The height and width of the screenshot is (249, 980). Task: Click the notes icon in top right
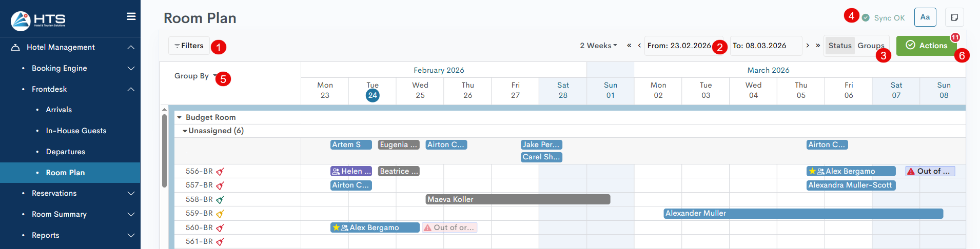[x=954, y=17]
